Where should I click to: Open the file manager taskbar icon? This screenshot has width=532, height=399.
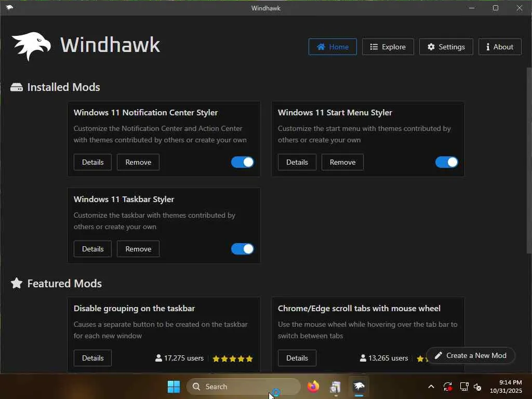point(336,387)
